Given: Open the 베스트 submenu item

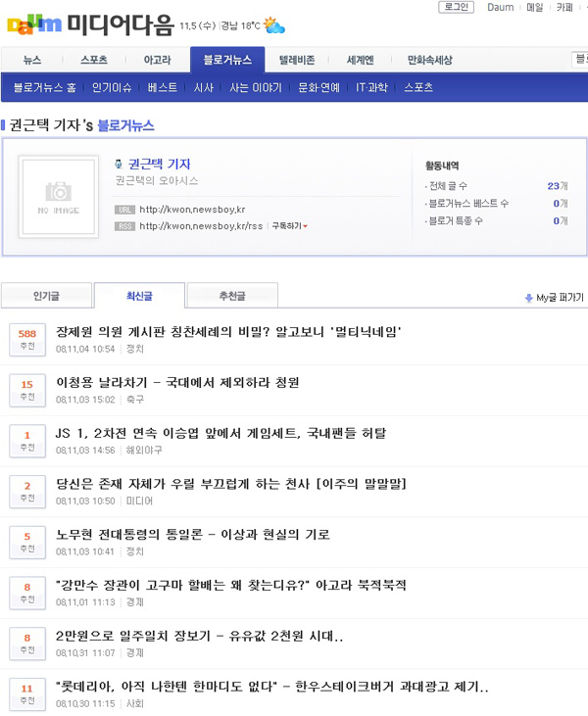Looking at the screenshot, I should (x=163, y=87).
